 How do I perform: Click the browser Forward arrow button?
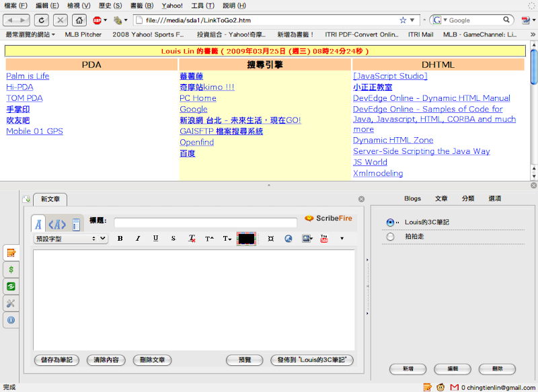23,20
